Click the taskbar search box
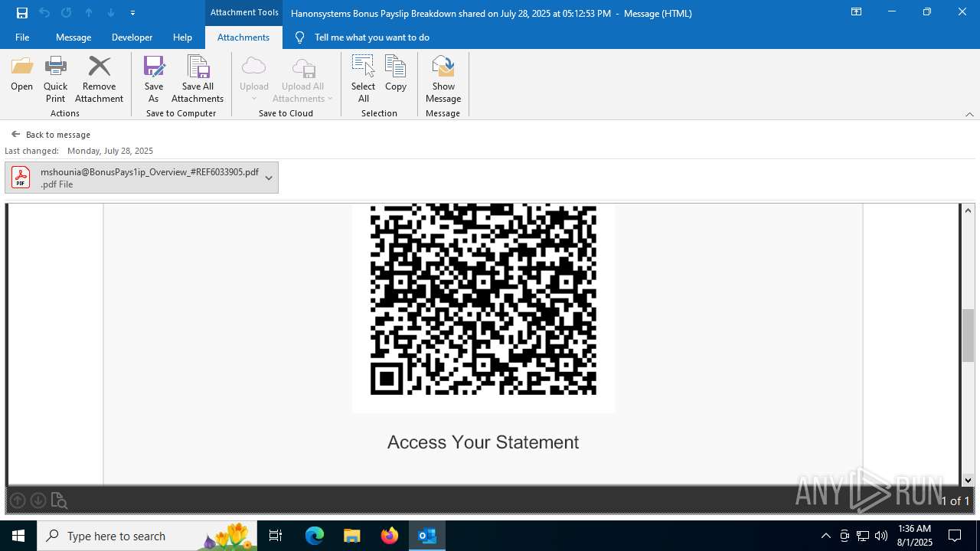 pos(145,536)
